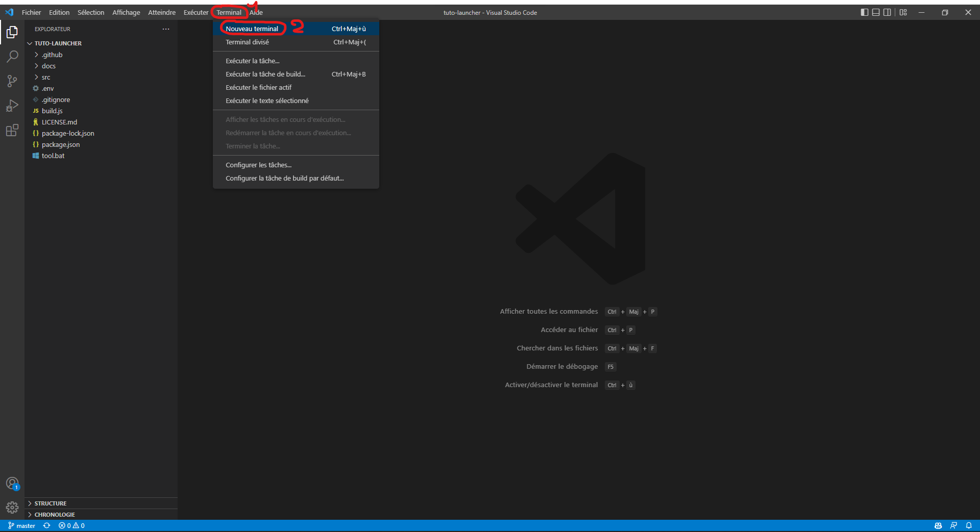Open the .gitignore file
Image resolution: width=980 pixels, height=532 pixels.
click(x=101, y=99)
